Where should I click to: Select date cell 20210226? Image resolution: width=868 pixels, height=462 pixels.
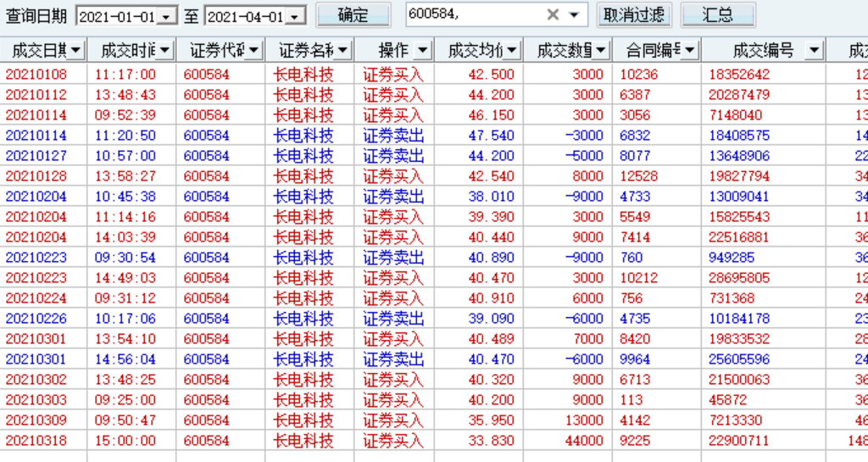click(x=36, y=319)
